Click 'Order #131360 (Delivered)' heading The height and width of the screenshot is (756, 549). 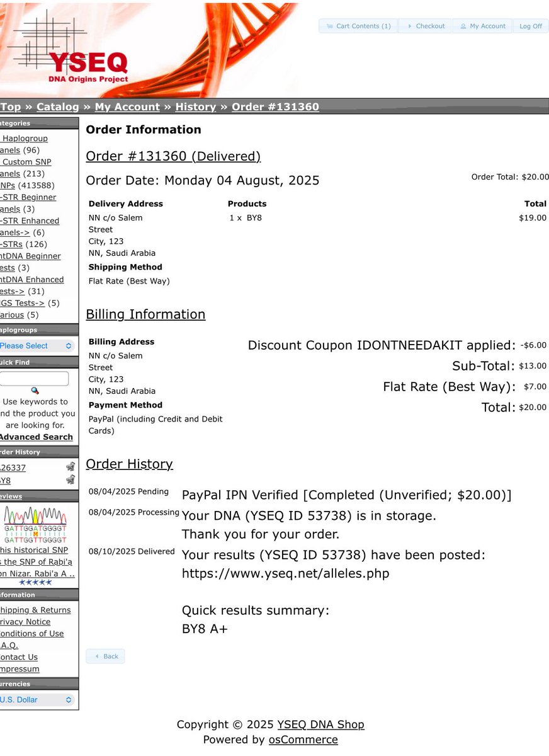[x=173, y=156]
